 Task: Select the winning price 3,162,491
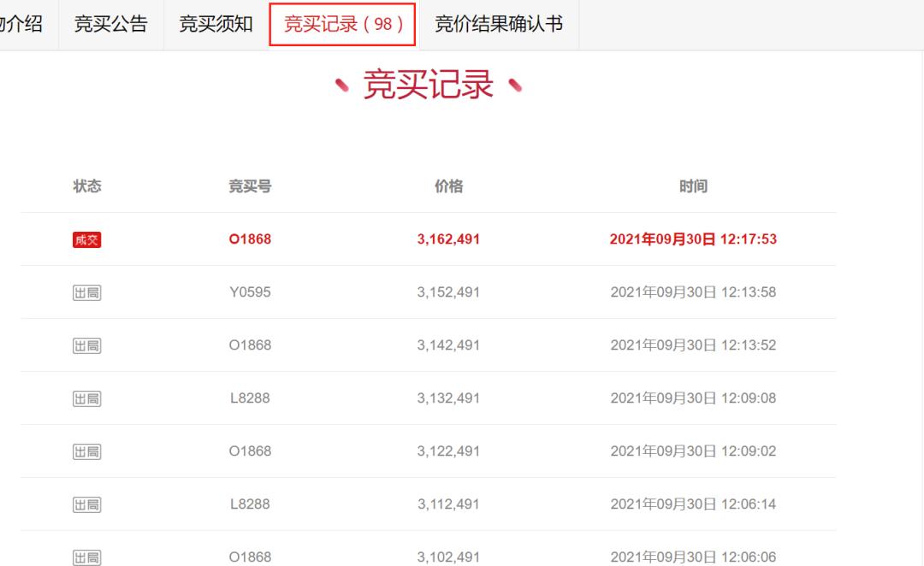448,239
